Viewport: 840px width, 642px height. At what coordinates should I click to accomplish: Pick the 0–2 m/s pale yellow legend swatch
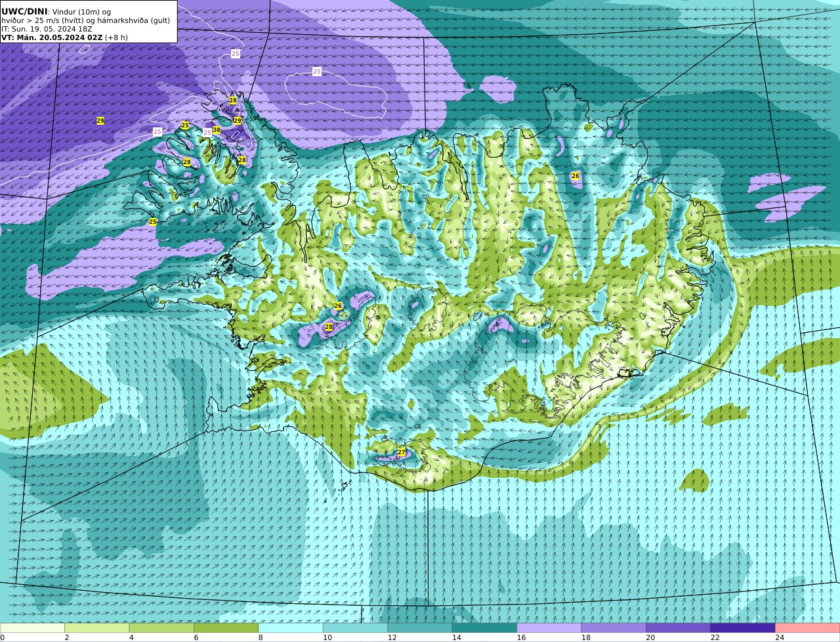tap(32, 628)
